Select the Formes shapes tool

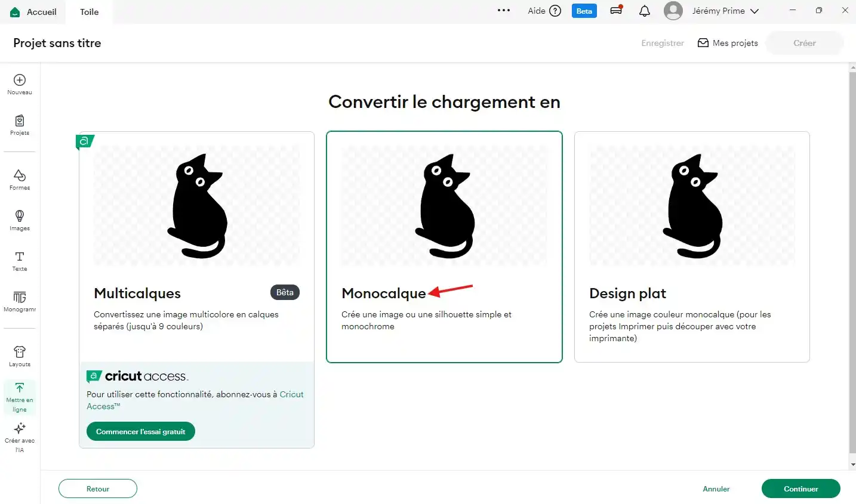click(x=20, y=179)
